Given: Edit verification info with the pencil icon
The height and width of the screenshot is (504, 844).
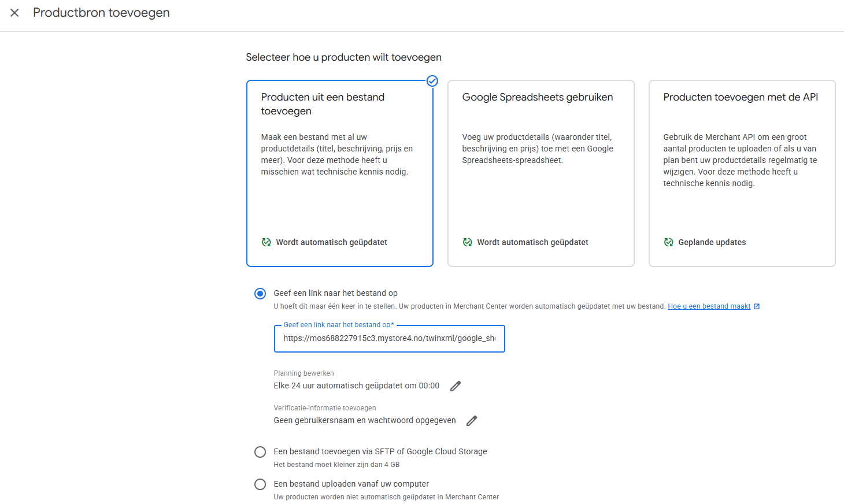Looking at the screenshot, I should coord(472,421).
